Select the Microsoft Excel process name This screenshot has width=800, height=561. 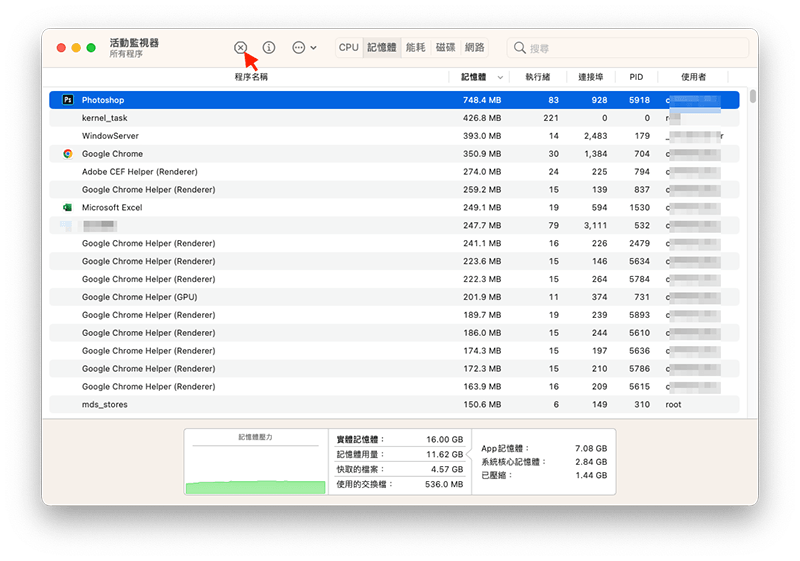tap(112, 208)
